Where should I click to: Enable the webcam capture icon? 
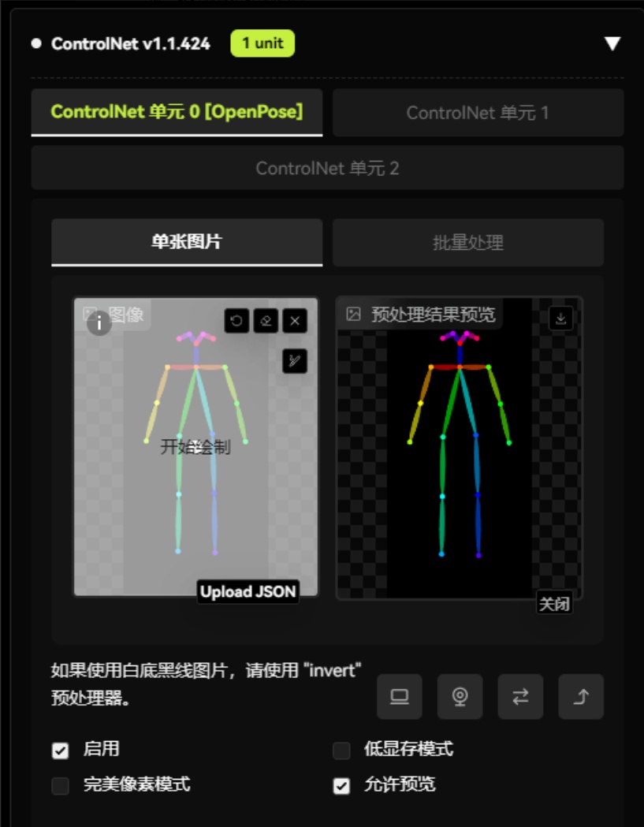[x=460, y=697]
